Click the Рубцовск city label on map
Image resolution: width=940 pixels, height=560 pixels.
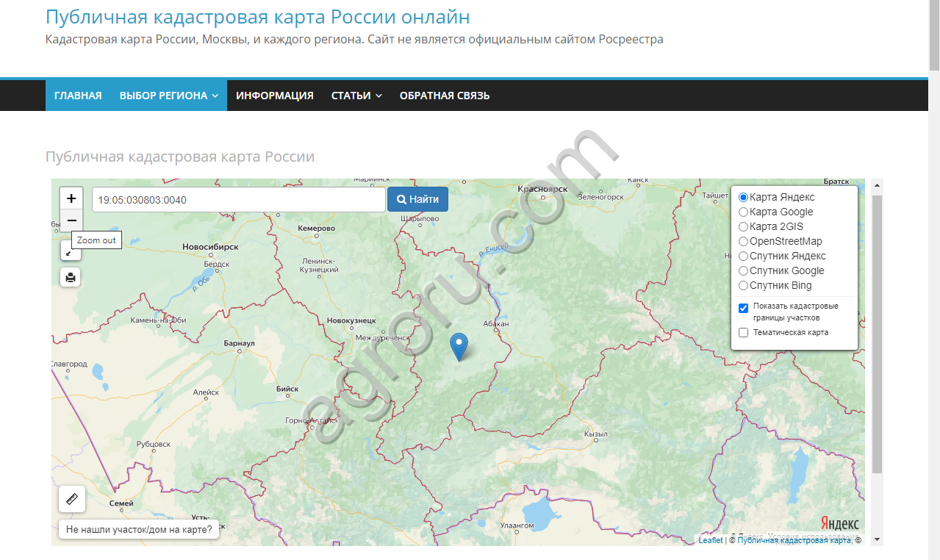click(154, 444)
